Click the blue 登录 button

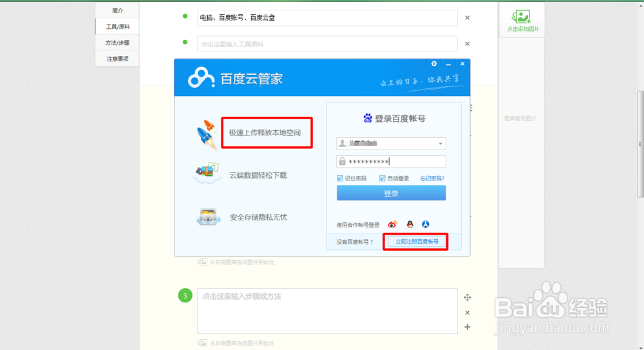391,193
